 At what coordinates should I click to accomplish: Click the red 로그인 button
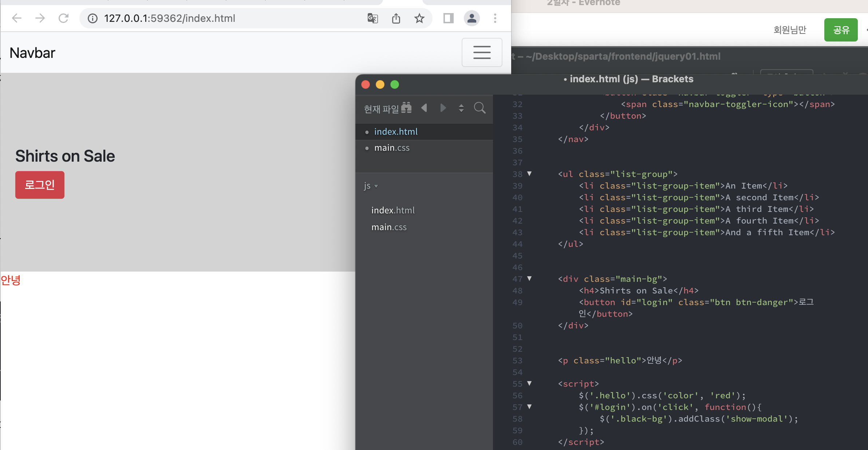[40, 185]
